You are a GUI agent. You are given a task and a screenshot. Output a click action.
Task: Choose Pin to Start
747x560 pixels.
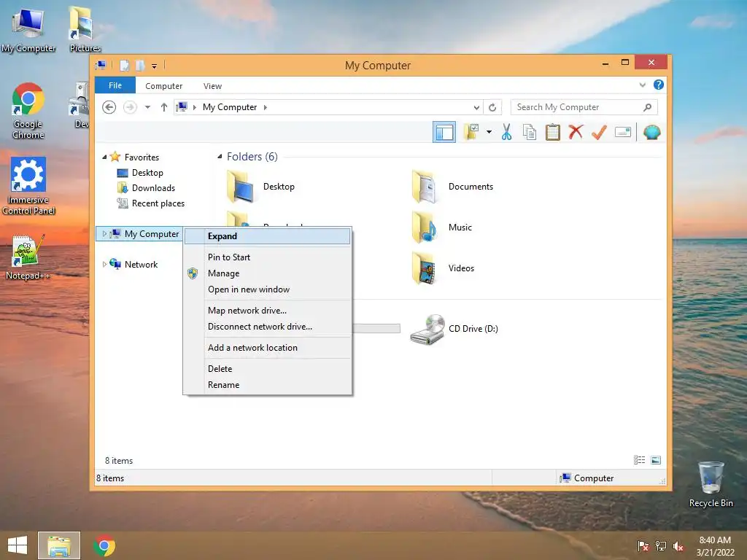click(x=267, y=257)
